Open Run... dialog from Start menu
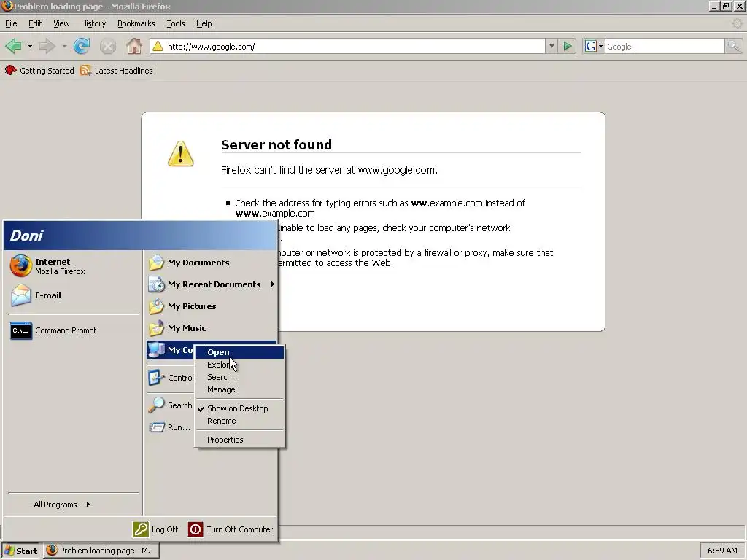The height and width of the screenshot is (560, 747). 171,427
